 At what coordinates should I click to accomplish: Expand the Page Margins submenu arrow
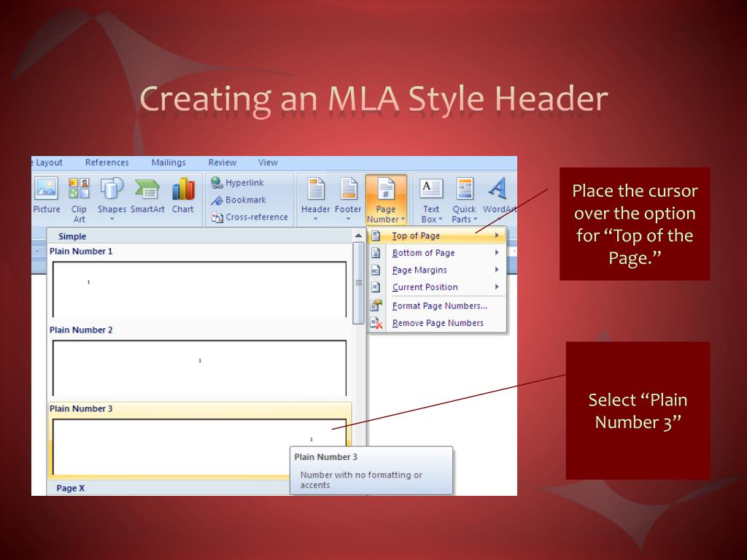point(497,270)
